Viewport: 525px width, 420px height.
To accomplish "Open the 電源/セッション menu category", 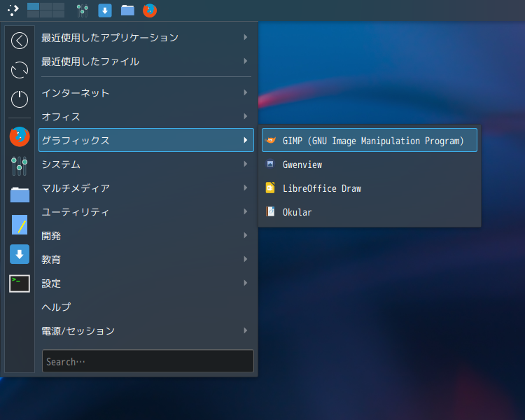I will [x=146, y=330].
